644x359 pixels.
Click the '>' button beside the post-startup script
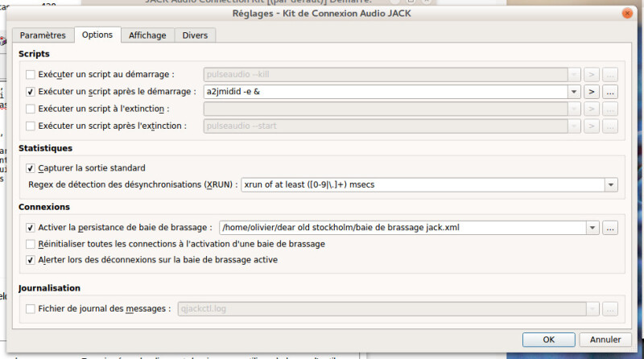(592, 92)
